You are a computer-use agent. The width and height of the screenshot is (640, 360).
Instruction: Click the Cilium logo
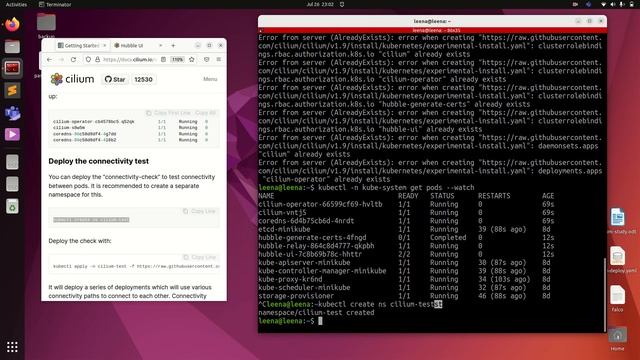pos(72,79)
